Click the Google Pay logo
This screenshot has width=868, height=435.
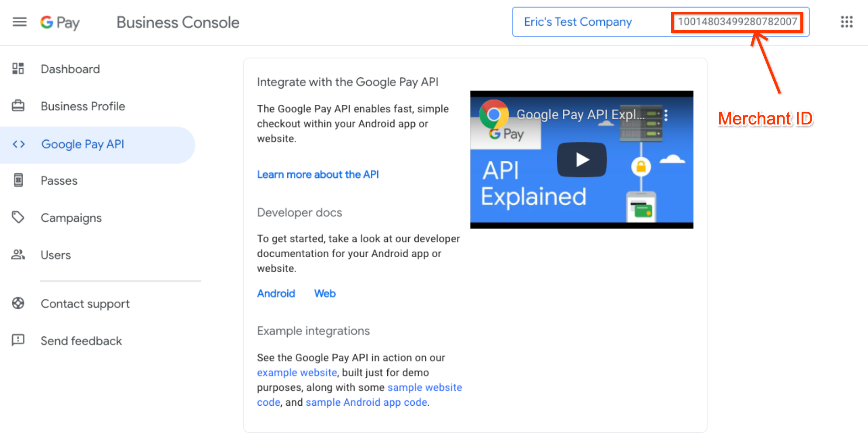coord(60,23)
